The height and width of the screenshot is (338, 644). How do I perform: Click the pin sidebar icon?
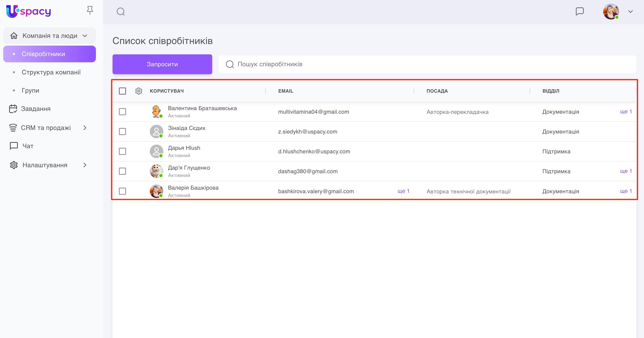90,10
